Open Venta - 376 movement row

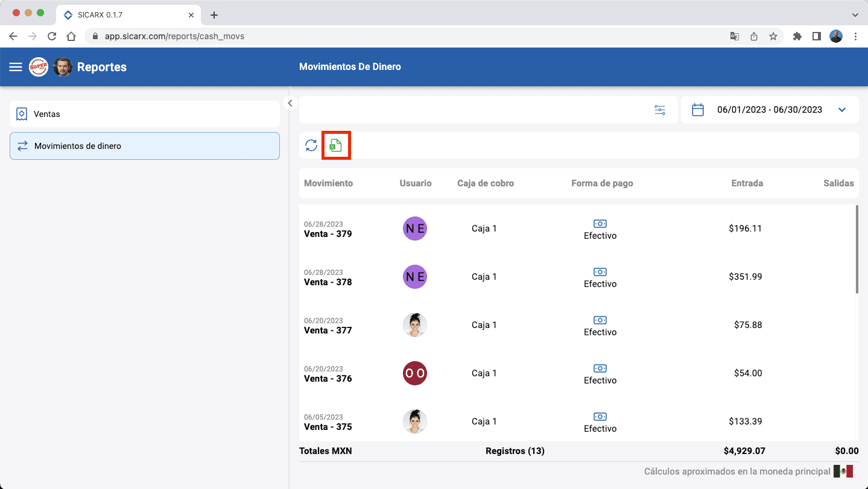(x=328, y=379)
